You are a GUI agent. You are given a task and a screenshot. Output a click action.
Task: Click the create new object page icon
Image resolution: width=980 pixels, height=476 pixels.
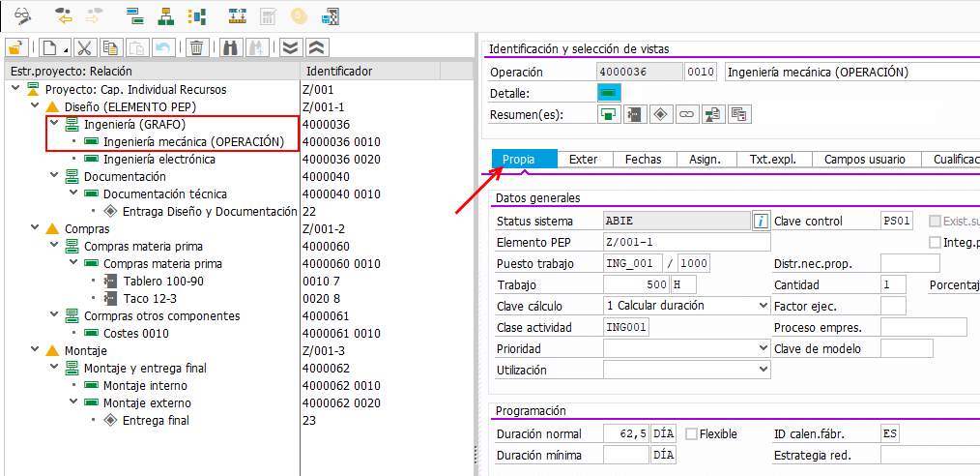pos(56,47)
